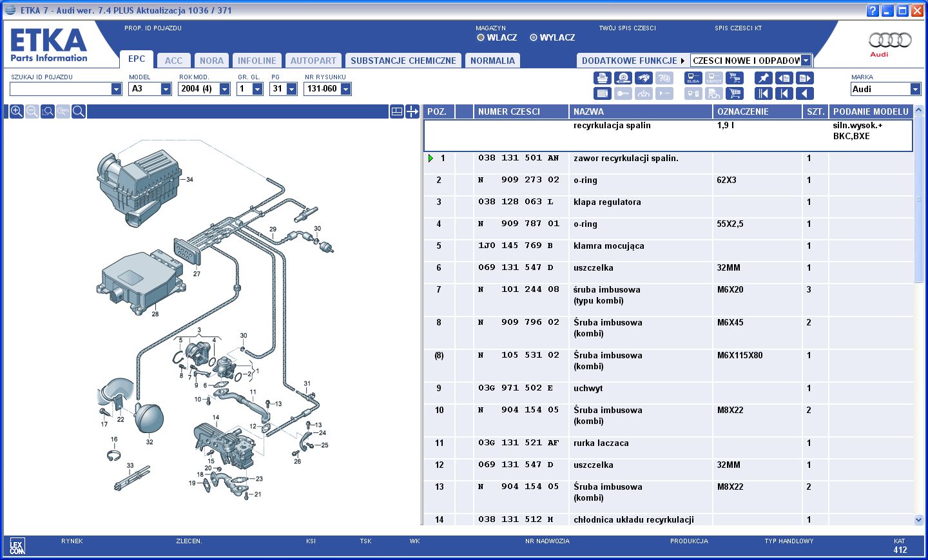This screenshot has width=928, height=560.
Task: Click the LexCom logo in status bar
Action: [17, 546]
